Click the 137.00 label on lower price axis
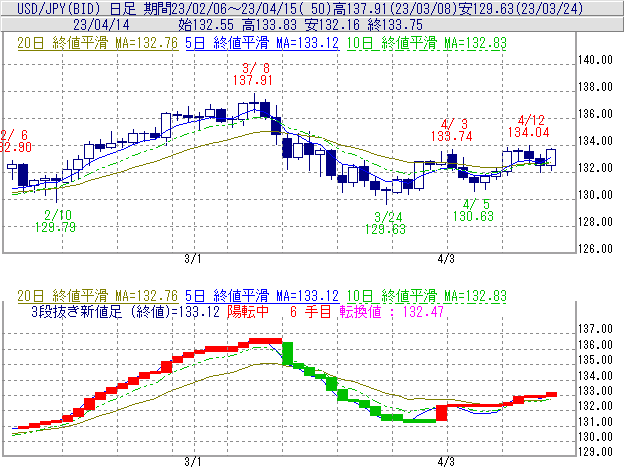The height and width of the screenshot is (475, 624). 595,329
